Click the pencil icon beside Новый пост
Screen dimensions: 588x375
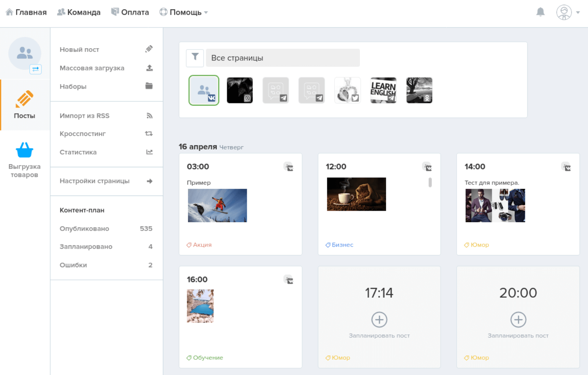(x=149, y=49)
